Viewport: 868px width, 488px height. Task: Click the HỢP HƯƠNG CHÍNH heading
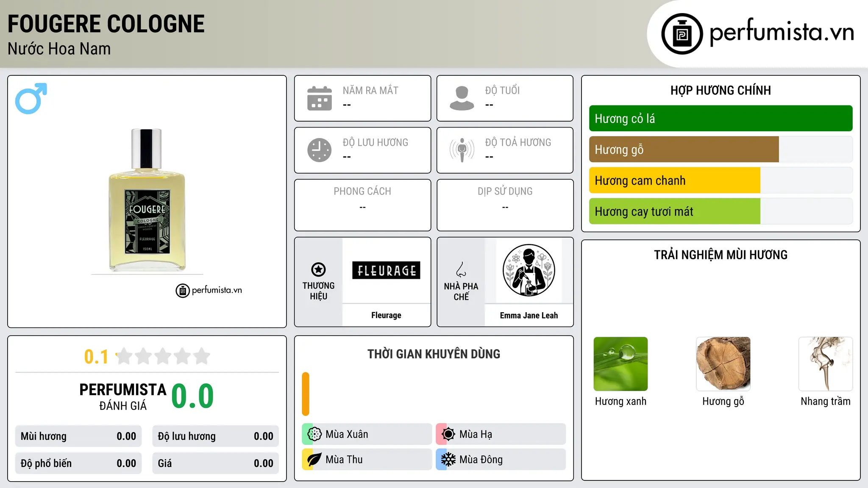(x=721, y=90)
